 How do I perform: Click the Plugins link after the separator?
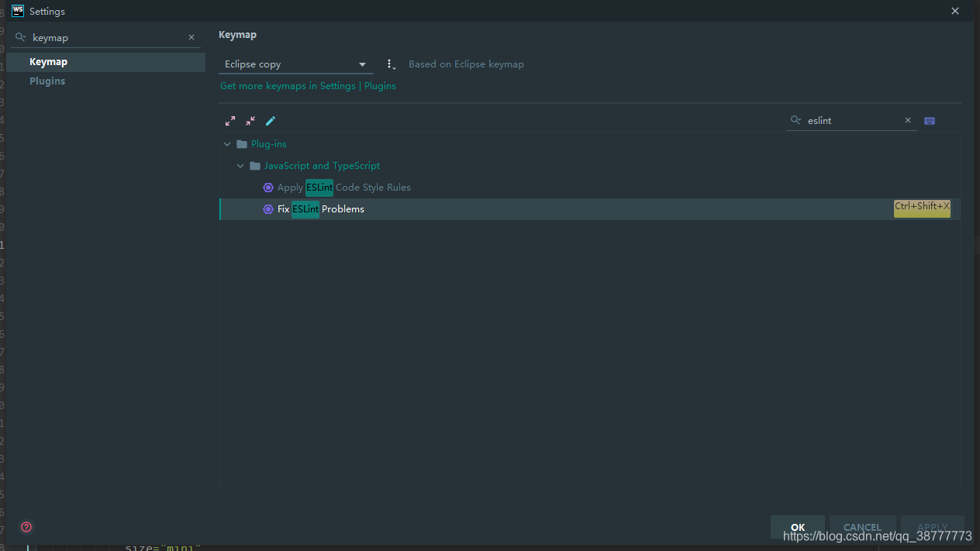coord(380,86)
